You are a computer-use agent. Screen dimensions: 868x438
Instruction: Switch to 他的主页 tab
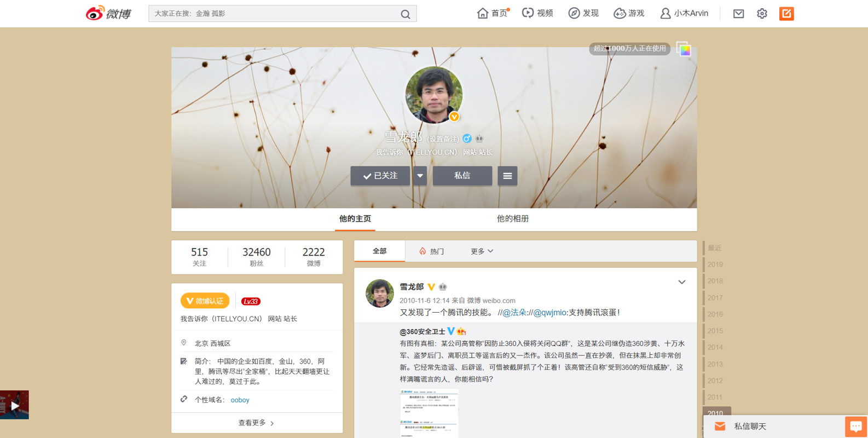pyautogui.click(x=355, y=219)
